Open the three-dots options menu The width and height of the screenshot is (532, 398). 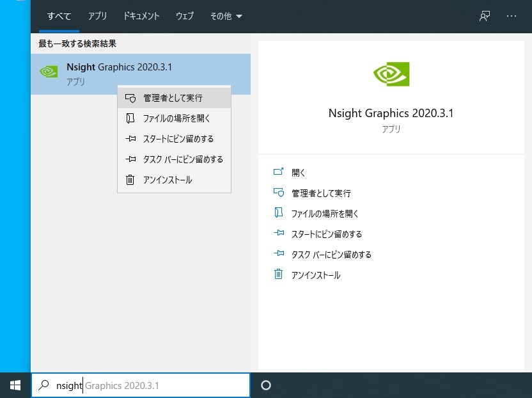tap(512, 16)
